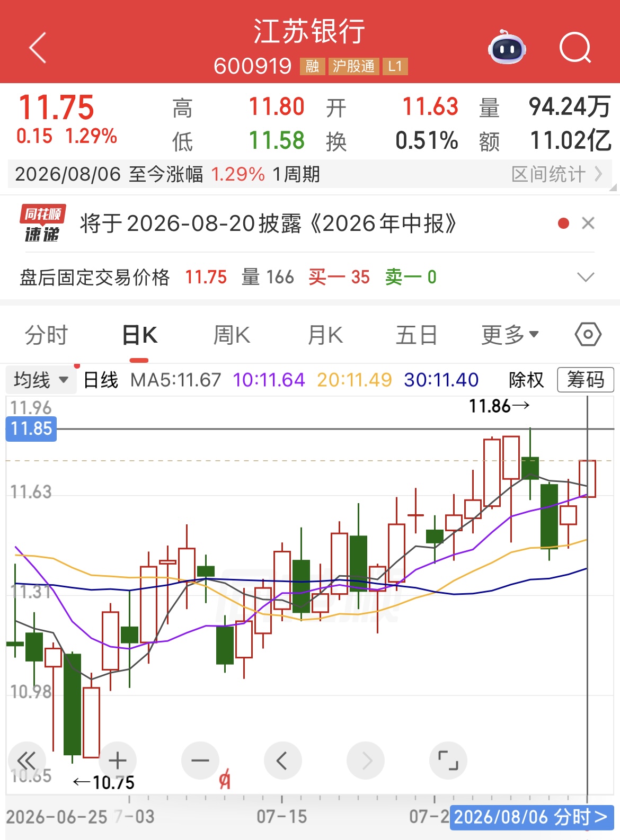This screenshot has height=840, width=620.
Task: Tap the back arrow in header
Action: pyautogui.click(x=38, y=48)
